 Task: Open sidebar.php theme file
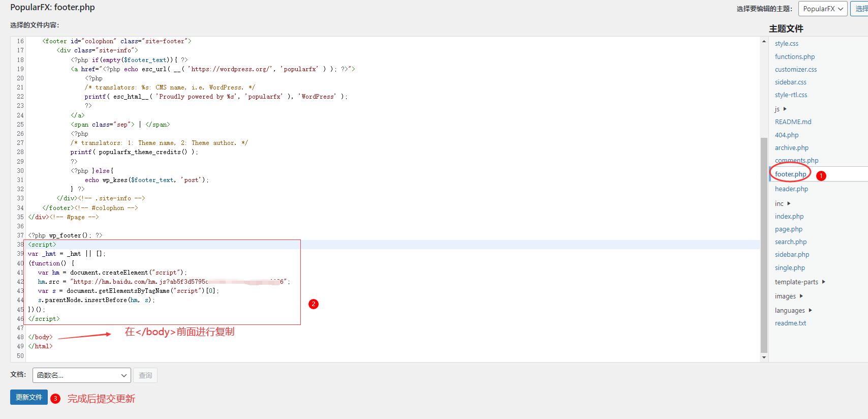click(792, 254)
